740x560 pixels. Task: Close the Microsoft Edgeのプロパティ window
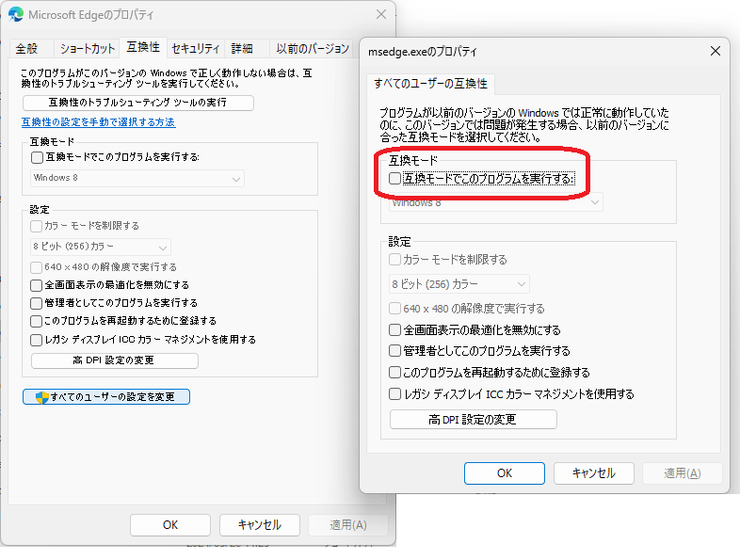pos(381,15)
